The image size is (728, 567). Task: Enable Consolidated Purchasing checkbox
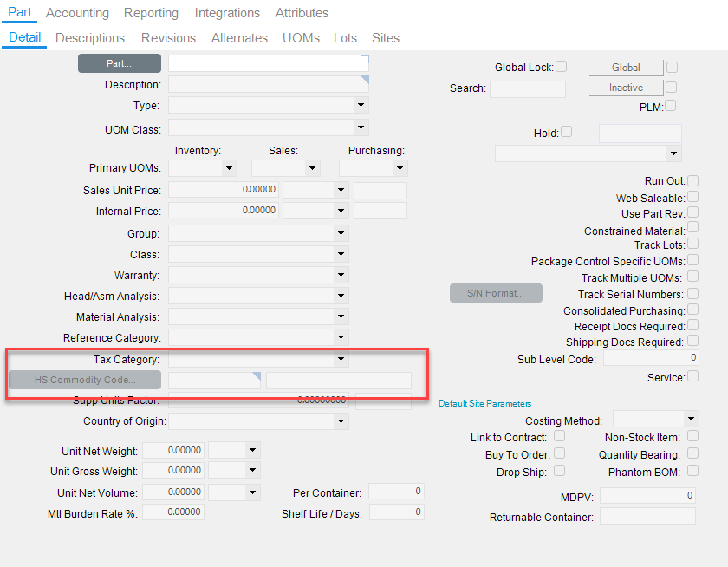(692, 310)
